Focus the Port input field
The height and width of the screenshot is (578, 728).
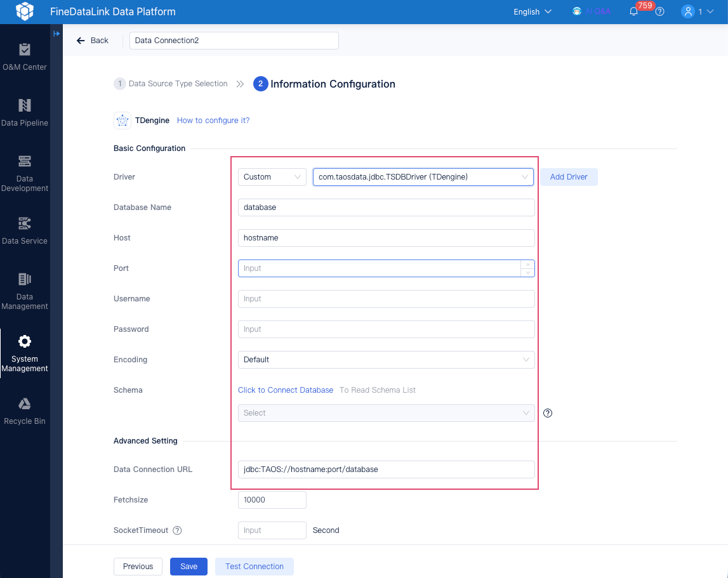(x=380, y=268)
